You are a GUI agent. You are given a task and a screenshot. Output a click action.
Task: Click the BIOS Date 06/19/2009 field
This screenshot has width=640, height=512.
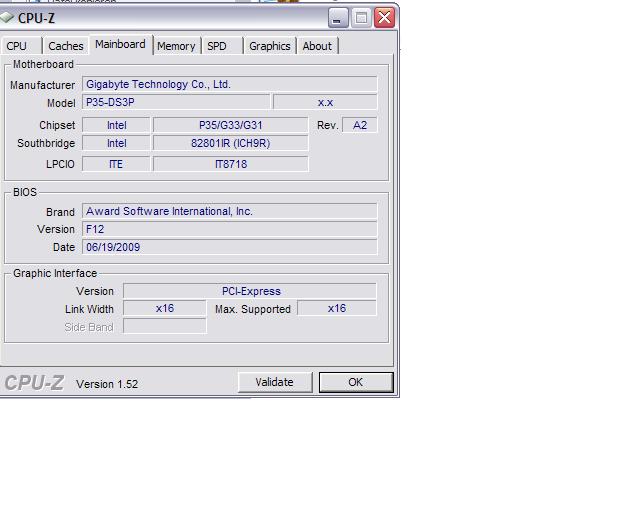(229, 247)
